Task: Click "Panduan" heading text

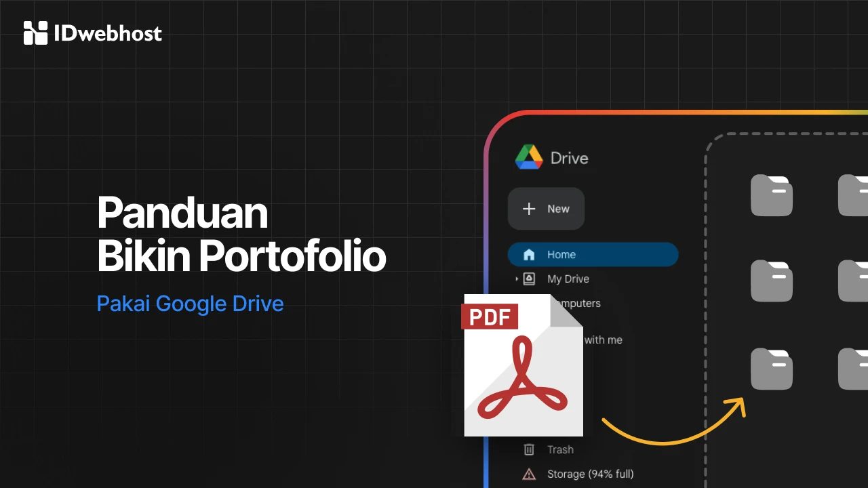Action: 182,213
